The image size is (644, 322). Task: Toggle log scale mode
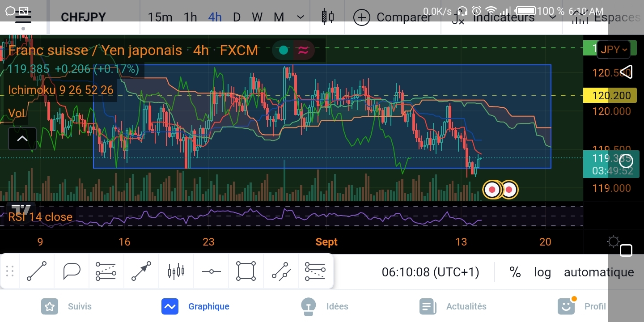[x=542, y=272]
